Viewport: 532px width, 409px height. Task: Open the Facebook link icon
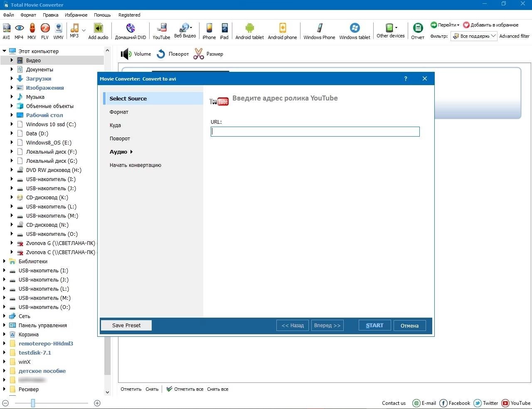tap(443, 403)
